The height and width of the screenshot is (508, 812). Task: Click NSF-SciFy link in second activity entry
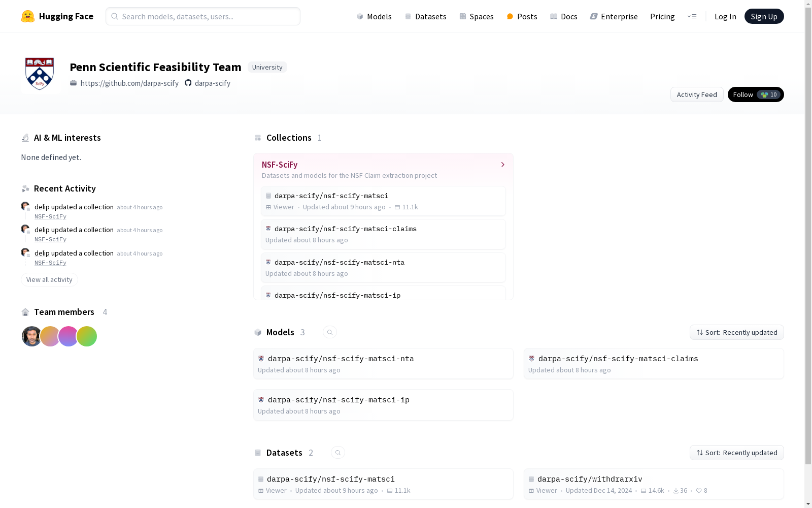50,239
